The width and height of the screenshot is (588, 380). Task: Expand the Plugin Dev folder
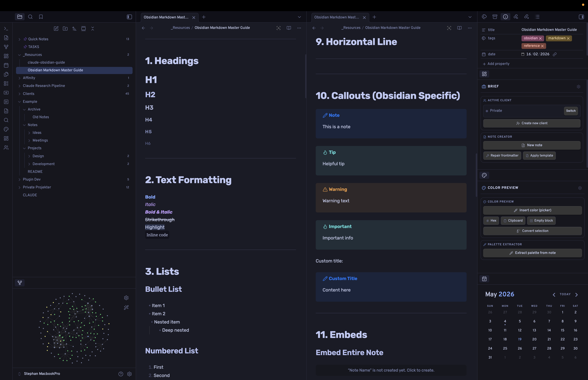19,179
